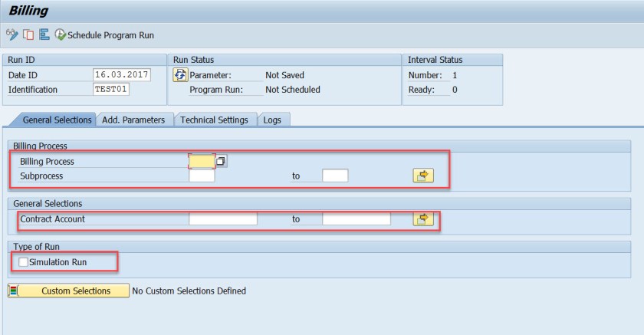Click the Contract Account from-value field

[x=223, y=218]
